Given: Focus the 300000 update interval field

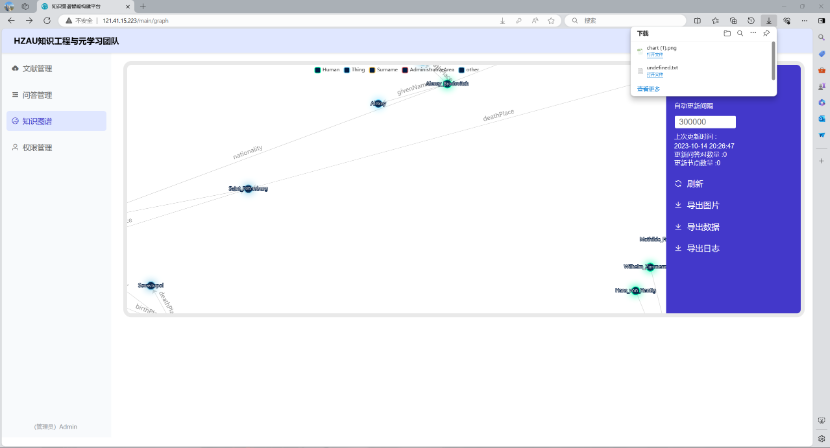Looking at the screenshot, I should point(705,122).
